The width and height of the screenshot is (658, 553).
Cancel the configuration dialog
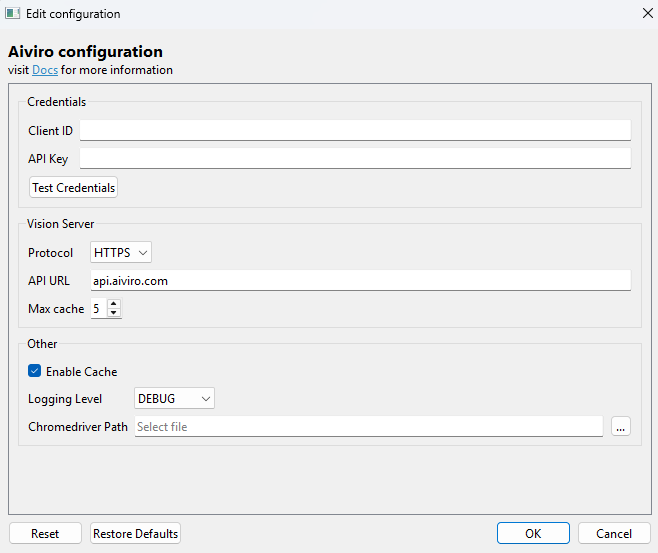(614, 533)
